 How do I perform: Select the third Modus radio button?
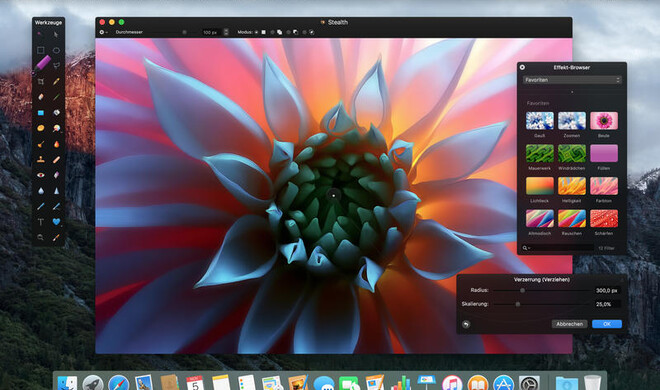coord(288,32)
